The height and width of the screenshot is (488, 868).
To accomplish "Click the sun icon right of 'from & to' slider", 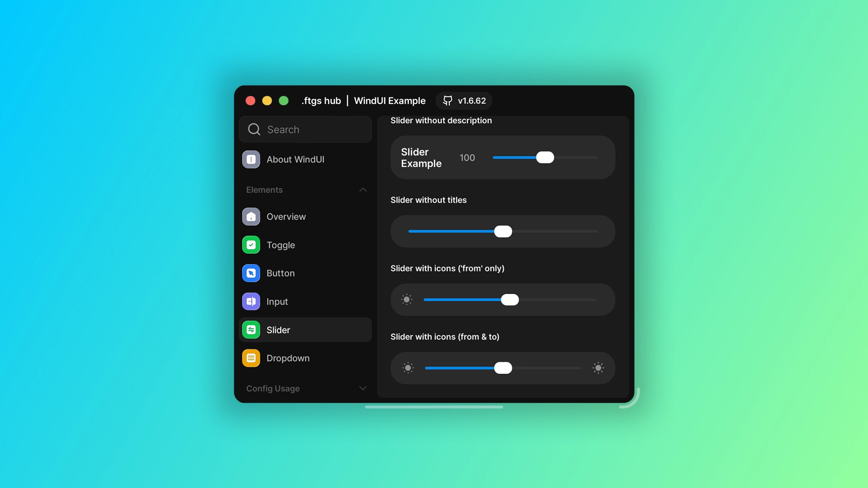I will tap(599, 368).
